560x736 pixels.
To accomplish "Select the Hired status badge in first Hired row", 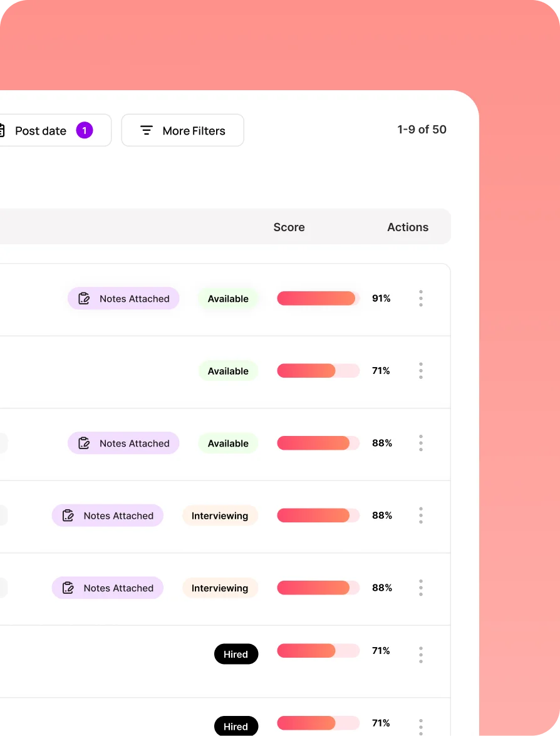I will coord(236,654).
